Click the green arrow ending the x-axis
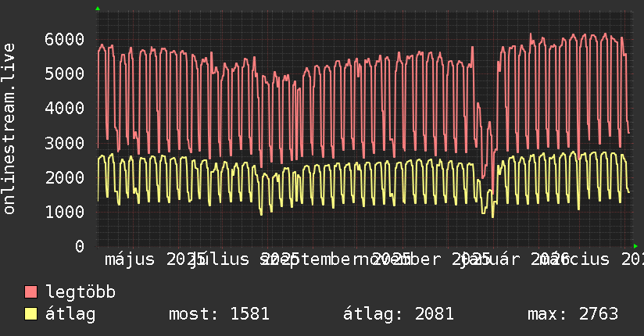The width and height of the screenshot is (644, 336). click(635, 246)
